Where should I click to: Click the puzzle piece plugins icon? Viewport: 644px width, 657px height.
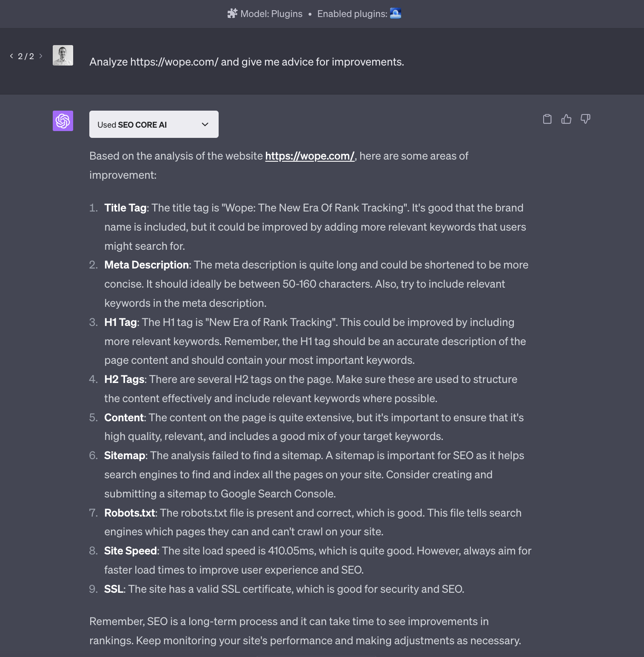click(232, 14)
